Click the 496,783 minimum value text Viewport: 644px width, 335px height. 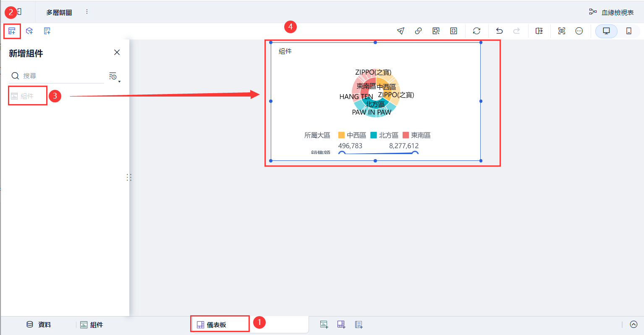(350, 146)
